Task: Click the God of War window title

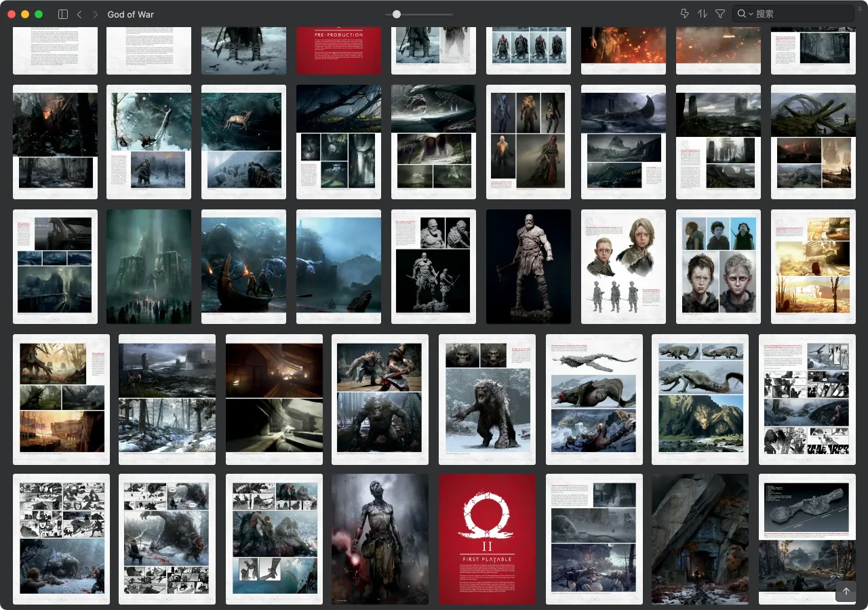Action: [131, 14]
